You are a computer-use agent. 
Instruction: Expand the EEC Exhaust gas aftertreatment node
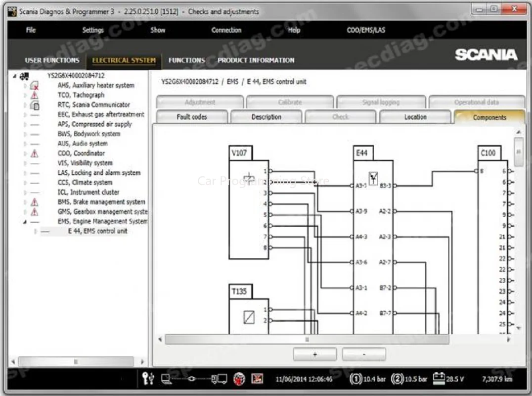point(25,115)
